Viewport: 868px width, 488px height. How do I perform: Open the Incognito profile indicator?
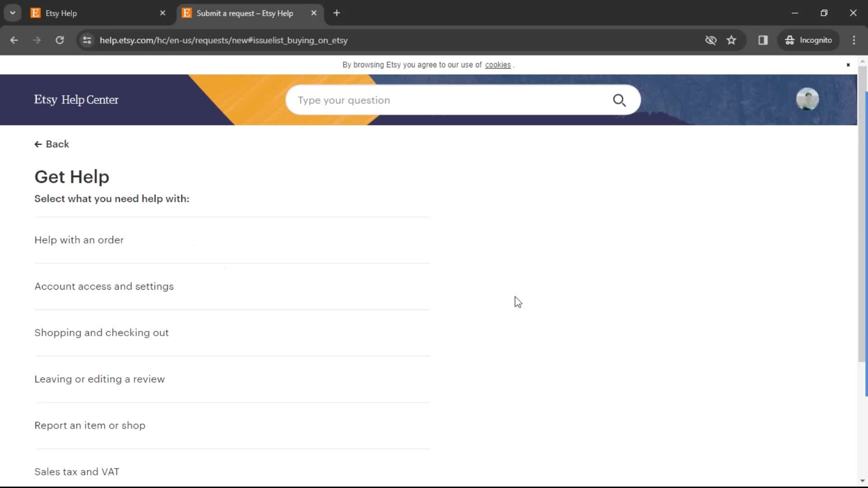[809, 40]
